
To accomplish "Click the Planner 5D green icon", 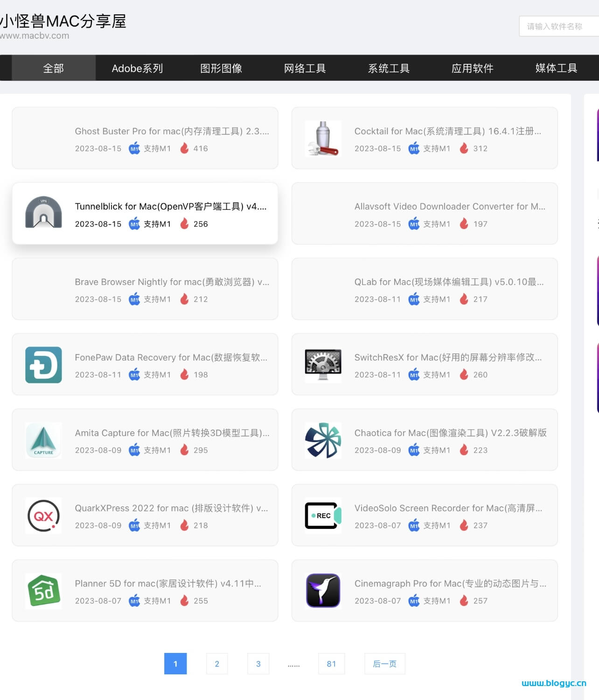I will click(x=43, y=591).
